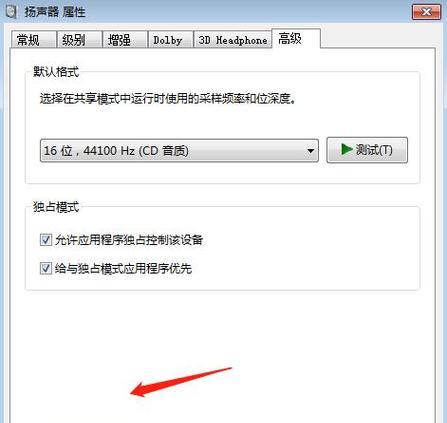Click the 独占模式 group heading
447x423 pixels.
(56, 207)
